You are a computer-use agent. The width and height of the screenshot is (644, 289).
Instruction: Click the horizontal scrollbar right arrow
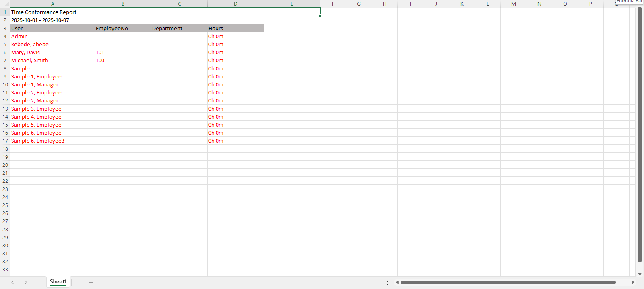tap(633, 282)
